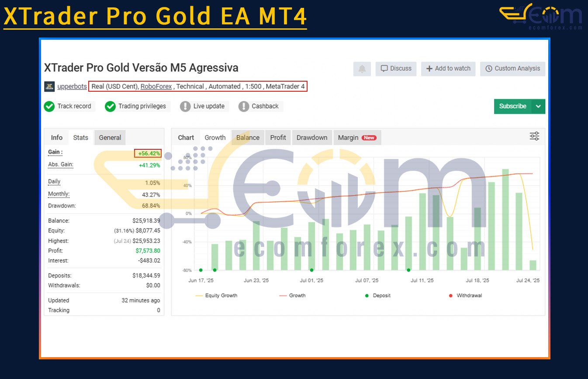Click the upperbots avatar icon
Viewport: 588px width, 379px height.
pyautogui.click(x=49, y=86)
